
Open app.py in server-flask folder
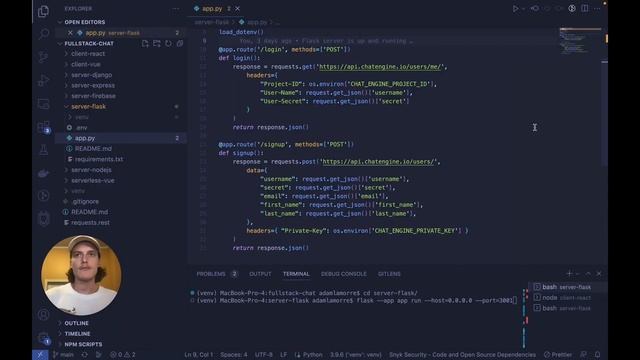coord(85,138)
